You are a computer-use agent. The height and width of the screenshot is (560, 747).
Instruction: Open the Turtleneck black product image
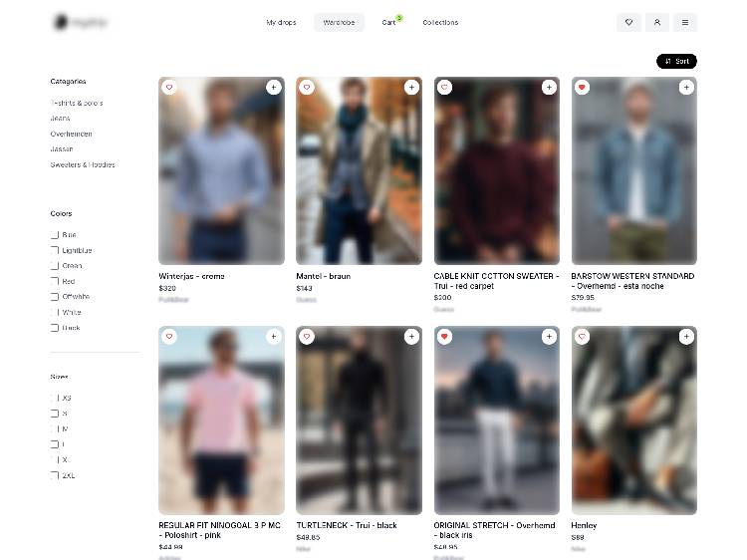point(359,420)
